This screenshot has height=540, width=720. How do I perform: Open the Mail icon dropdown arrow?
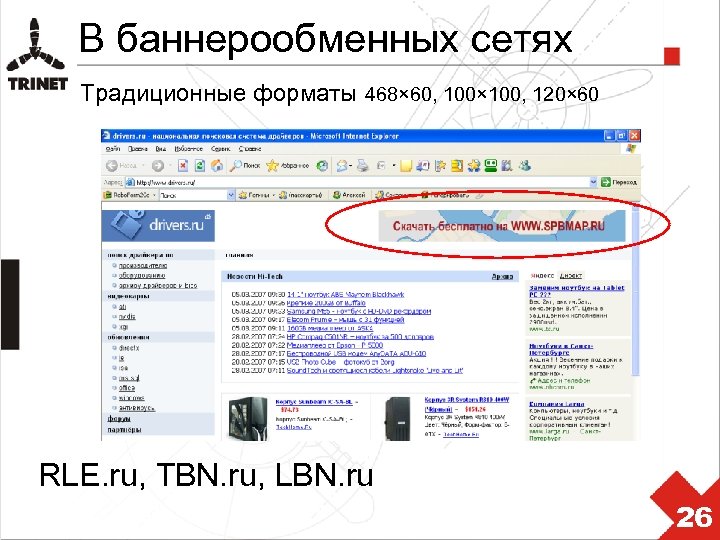click(x=351, y=165)
